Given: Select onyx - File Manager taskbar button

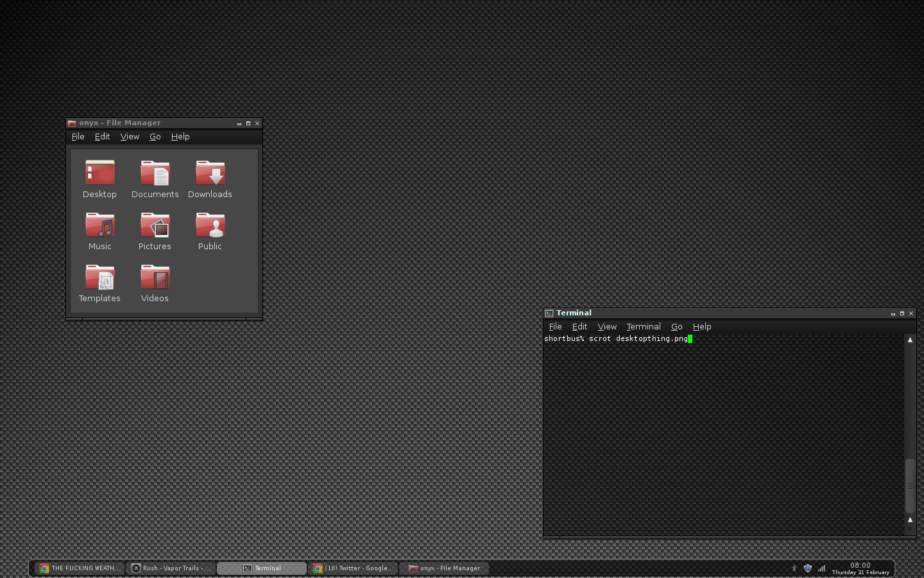Looking at the screenshot, I should click(x=444, y=568).
